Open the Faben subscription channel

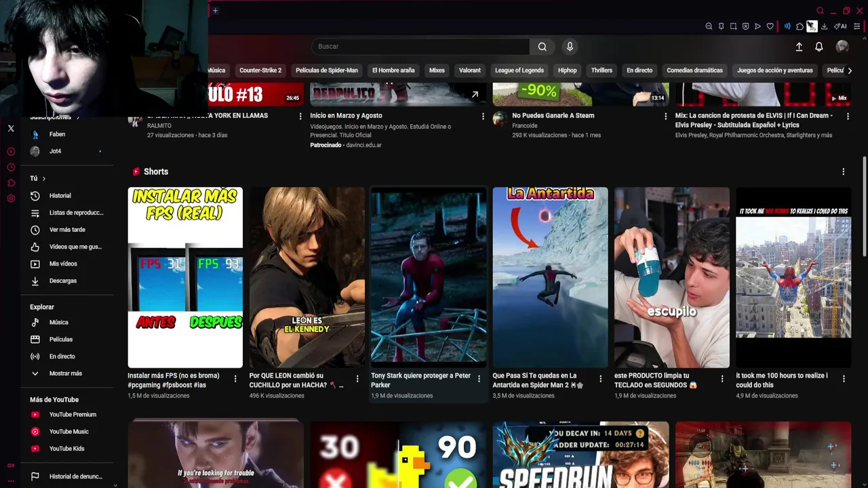coord(68,134)
